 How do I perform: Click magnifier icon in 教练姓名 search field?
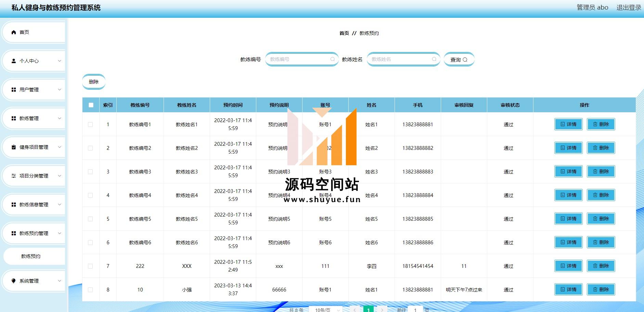tap(434, 59)
